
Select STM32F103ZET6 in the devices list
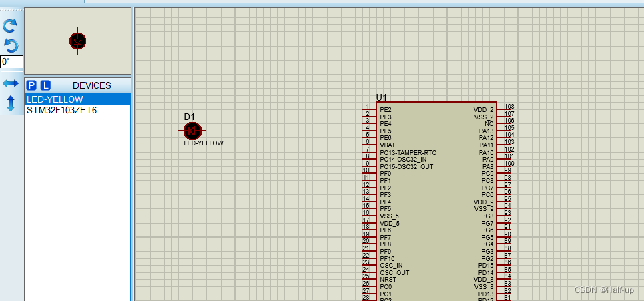[77, 111]
